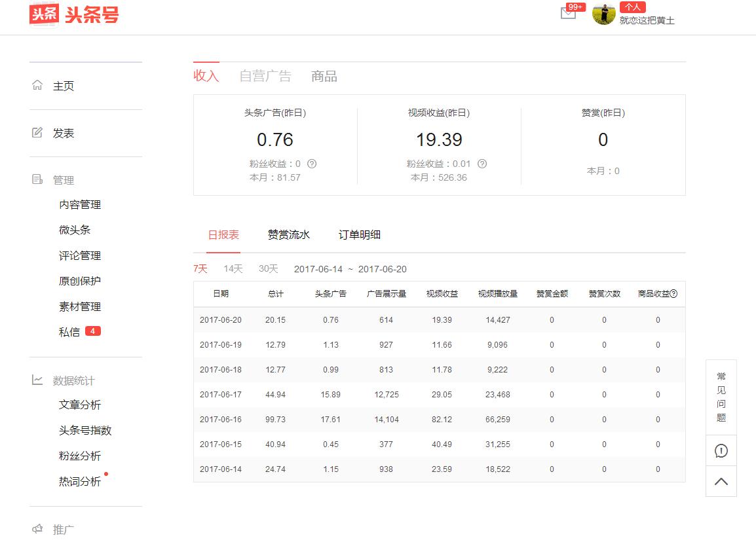Viewport: 756px width, 544px height.
Task: Open 内容管理 in the sidebar
Action: [81, 204]
